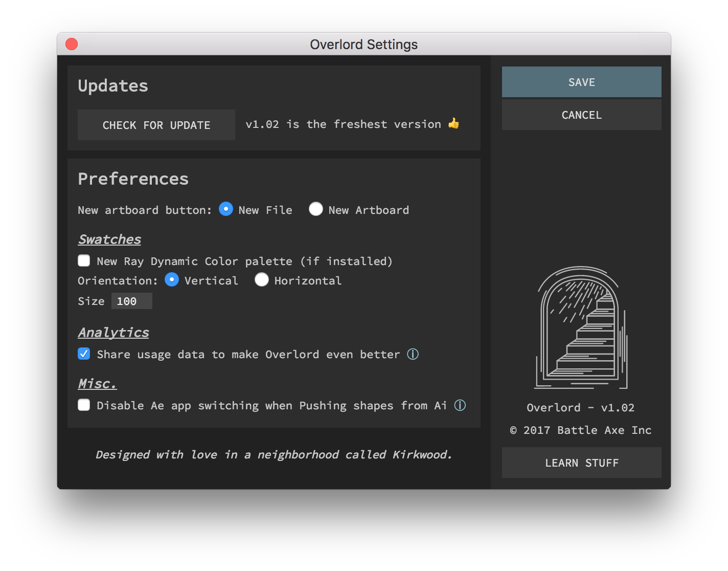This screenshot has width=728, height=571.
Task: Choose Horizontal swatch orientation
Action: pyautogui.click(x=262, y=279)
